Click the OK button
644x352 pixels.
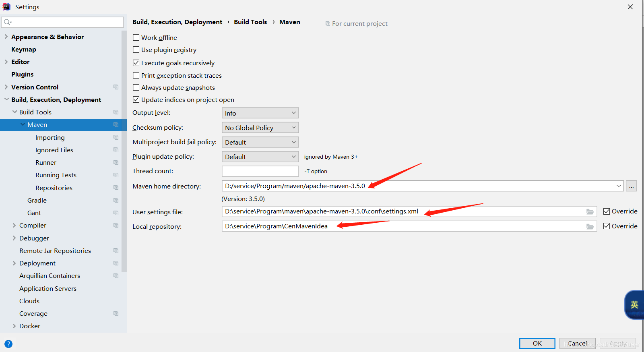[x=537, y=343]
